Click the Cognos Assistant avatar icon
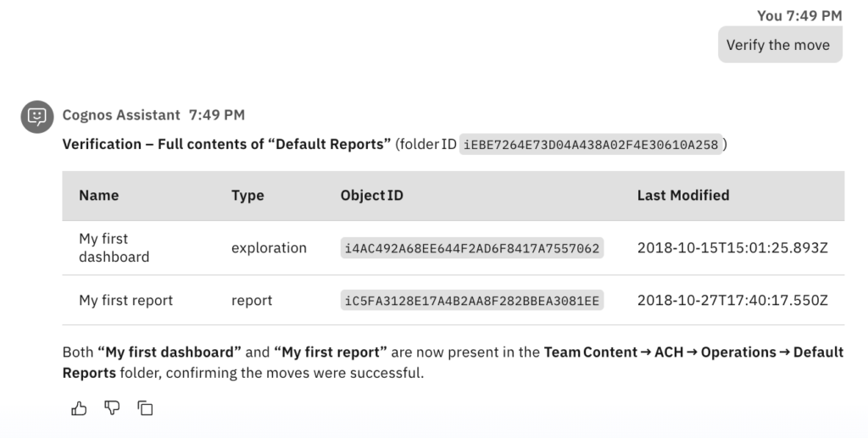Screen dimensions: 868x438 (x=36, y=117)
